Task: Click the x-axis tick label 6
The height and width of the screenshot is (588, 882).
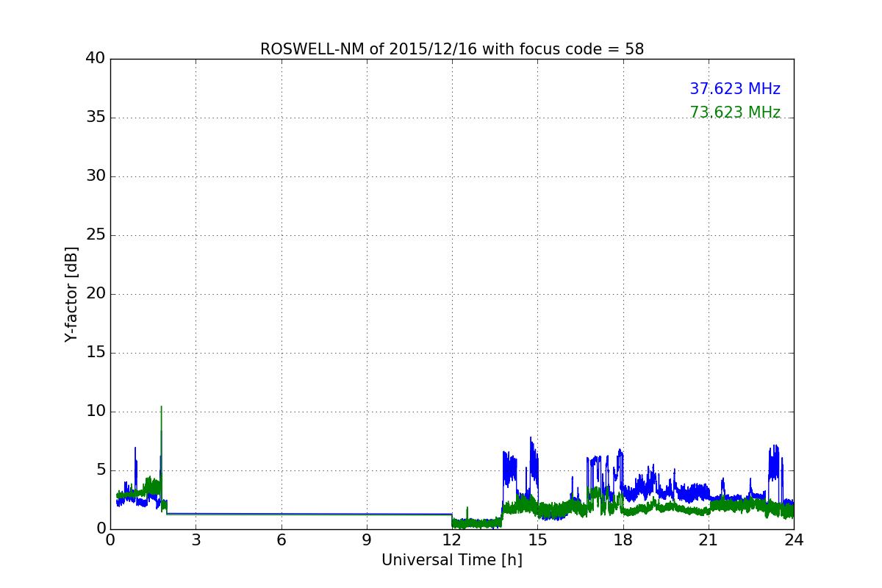Action: click(281, 540)
